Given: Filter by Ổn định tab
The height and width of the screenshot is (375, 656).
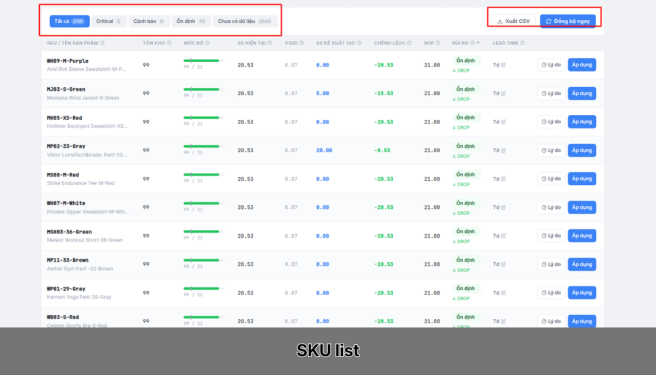Looking at the screenshot, I should click(x=191, y=21).
